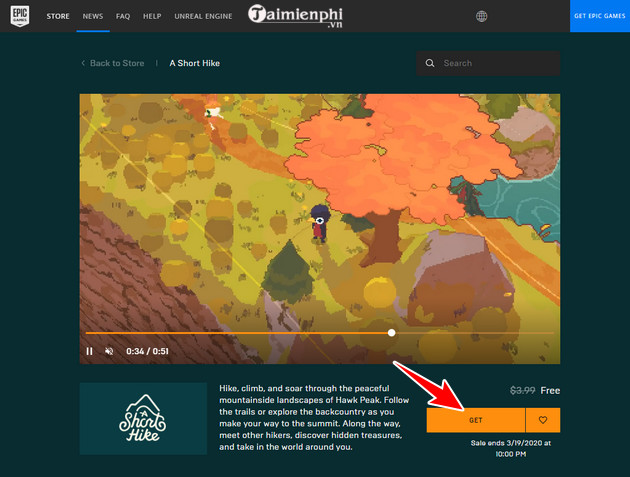Screen dimensions: 630x477
Task: Open the language globe icon
Action: pos(481,16)
